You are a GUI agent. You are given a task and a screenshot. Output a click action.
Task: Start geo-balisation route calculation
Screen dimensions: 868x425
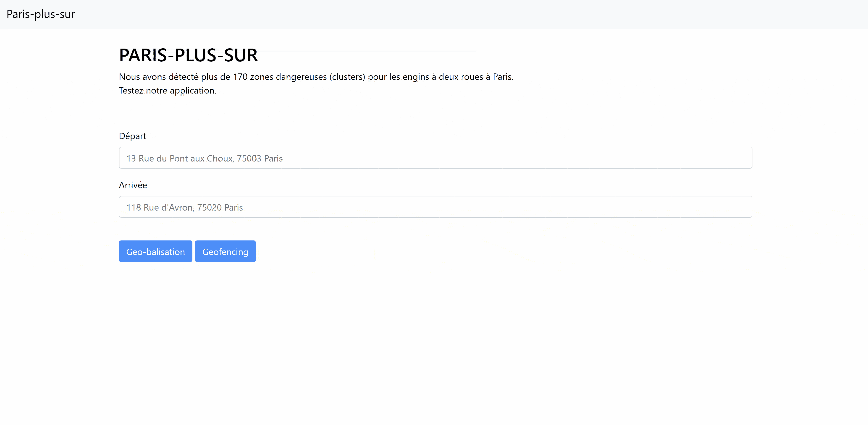coord(155,252)
